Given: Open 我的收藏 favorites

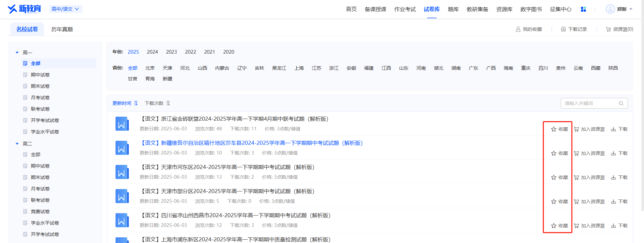Looking at the screenshot, I should (529, 29).
